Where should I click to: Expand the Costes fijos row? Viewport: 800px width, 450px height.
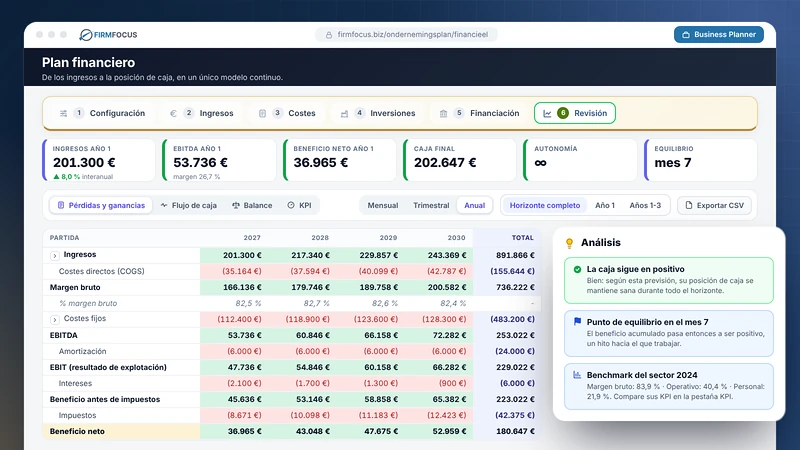click(x=55, y=320)
